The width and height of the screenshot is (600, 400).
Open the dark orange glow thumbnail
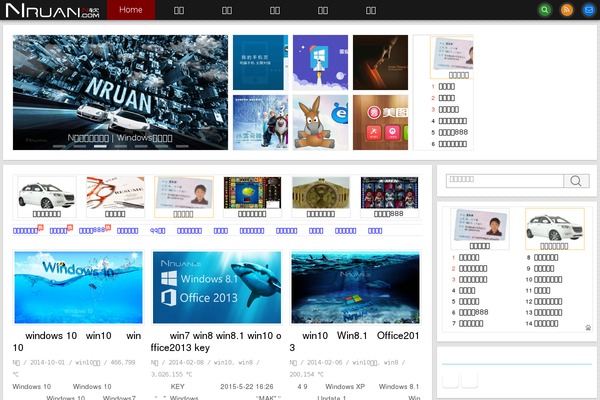coord(380,62)
